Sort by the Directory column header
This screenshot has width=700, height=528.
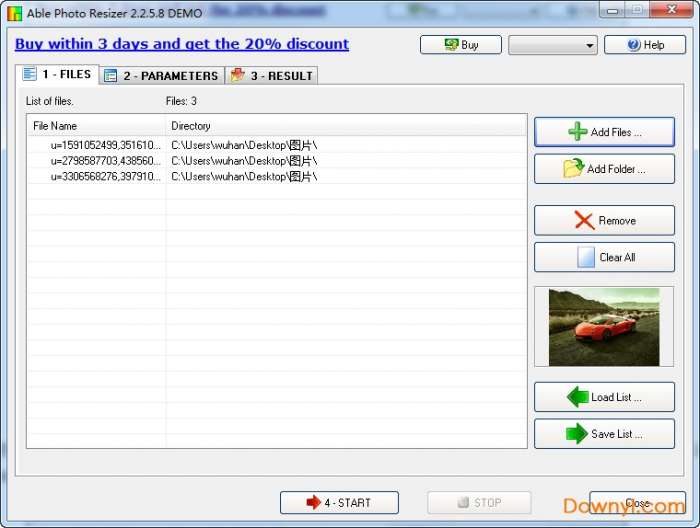click(346, 126)
